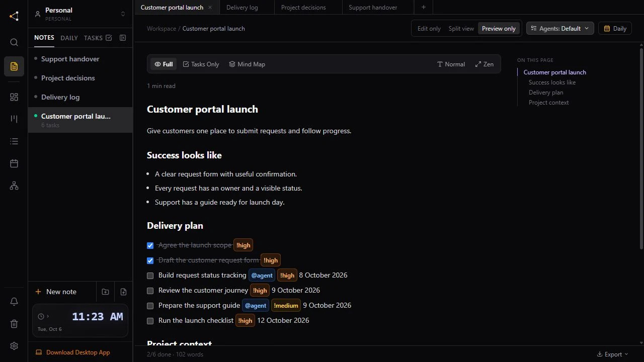Uncheck the Draft the customer request form task
The image size is (644, 362).
[x=150, y=261]
